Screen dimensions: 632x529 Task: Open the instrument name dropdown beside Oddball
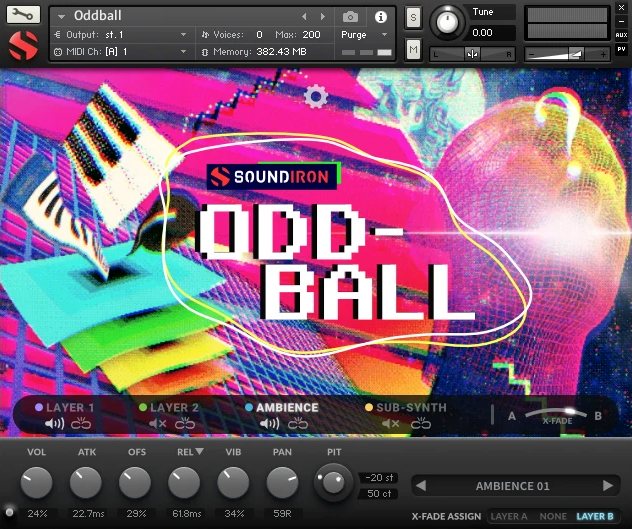(x=61, y=17)
